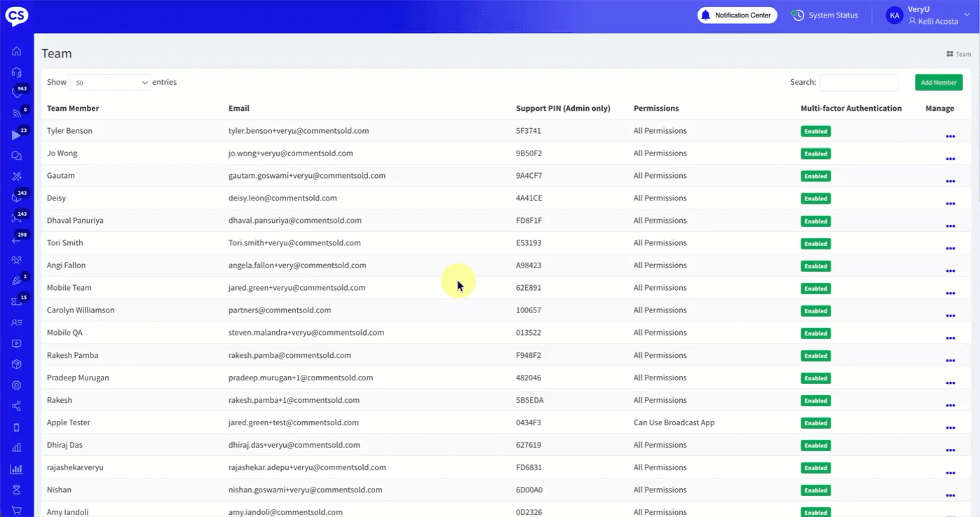Click Enabled badge for Rakesh Pamba
This screenshot has height=517, width=980.
(816, 356)
